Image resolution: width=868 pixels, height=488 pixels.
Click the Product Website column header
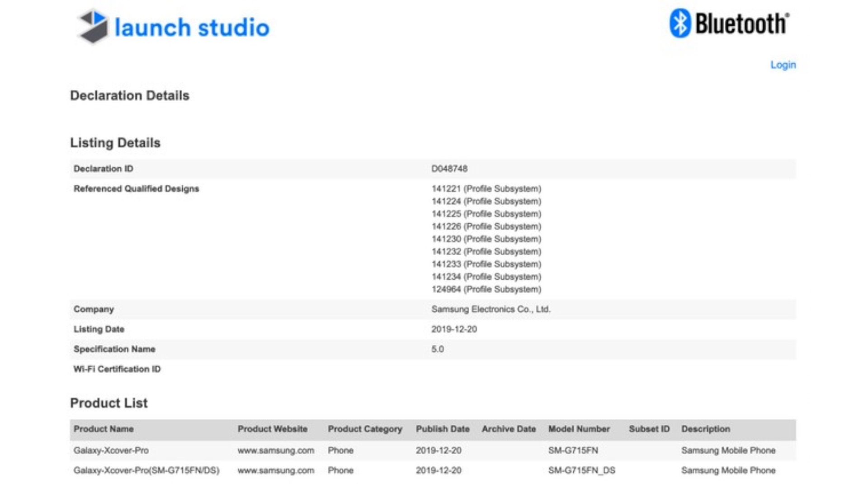pyautogui.click(x=273, y=429)
